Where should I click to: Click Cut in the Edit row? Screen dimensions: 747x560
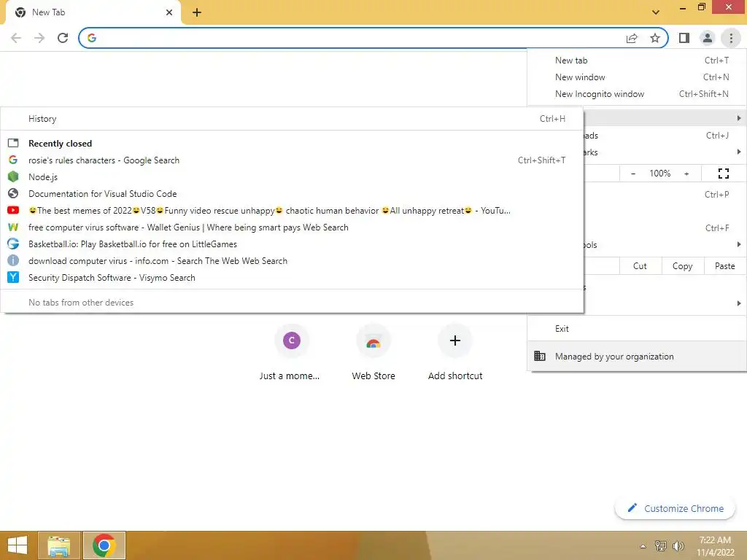[x=640, y=266]
